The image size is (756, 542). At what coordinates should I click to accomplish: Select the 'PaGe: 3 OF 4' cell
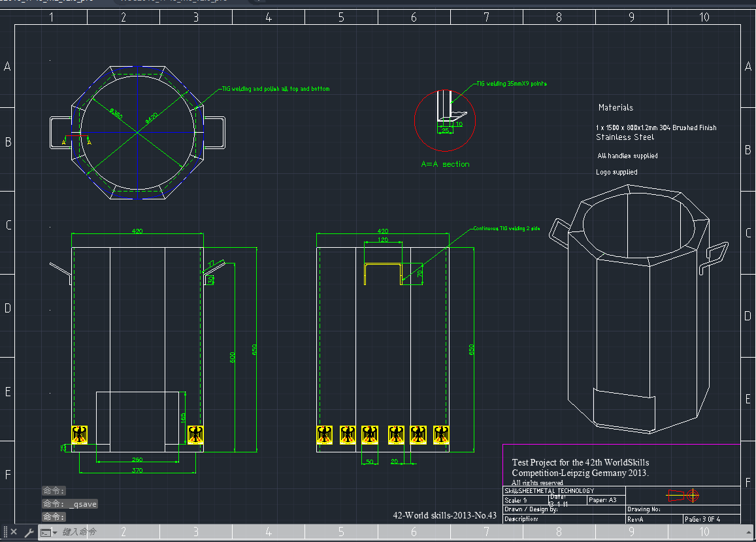712,519
